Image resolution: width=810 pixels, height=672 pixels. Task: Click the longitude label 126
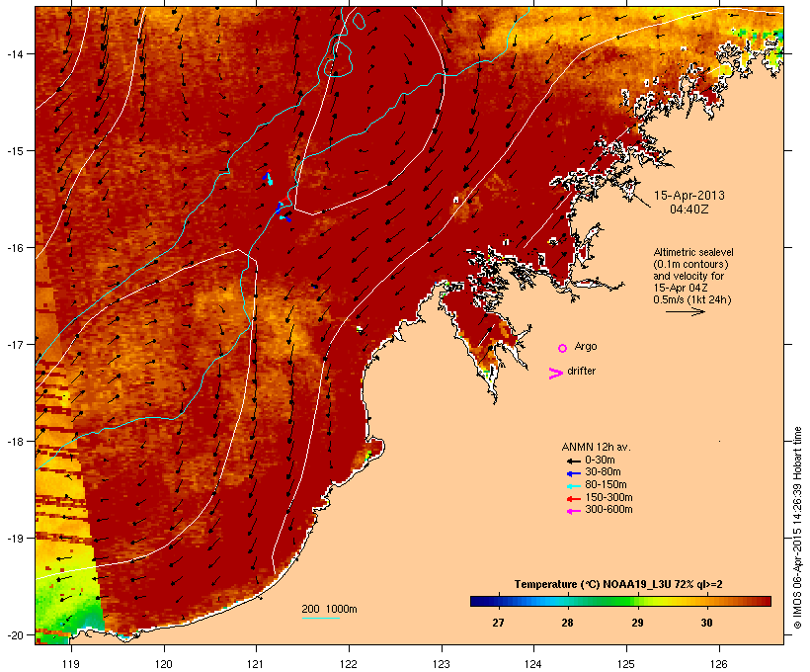click(x=718, y=664)
